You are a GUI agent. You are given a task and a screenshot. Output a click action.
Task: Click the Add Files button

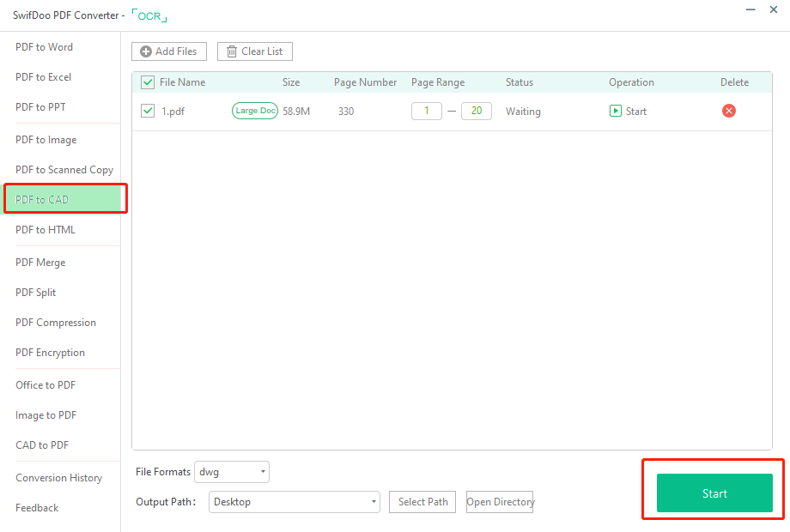(x=169, y=51)
